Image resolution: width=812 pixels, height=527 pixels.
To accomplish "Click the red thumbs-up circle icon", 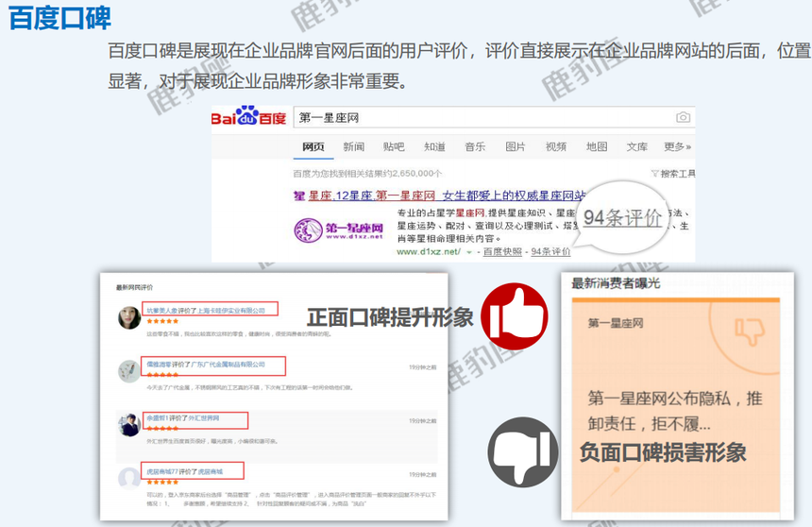I will tap(515, 316).
